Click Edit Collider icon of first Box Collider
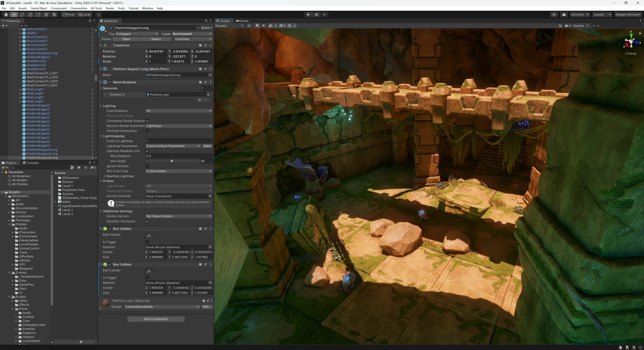 [x=149, y=236]
